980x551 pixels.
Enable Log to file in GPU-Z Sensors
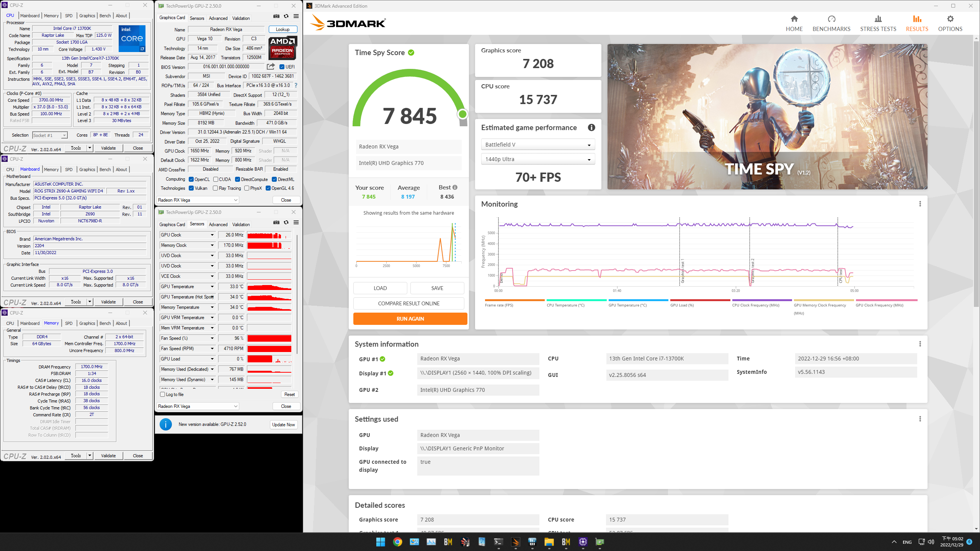pos(162,395)
